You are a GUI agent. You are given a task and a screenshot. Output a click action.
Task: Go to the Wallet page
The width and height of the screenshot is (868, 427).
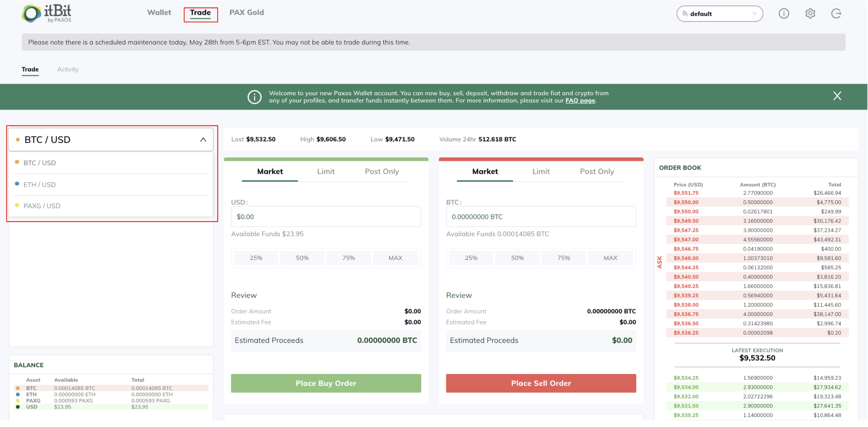pyautogui.click(x=159, y=12)
